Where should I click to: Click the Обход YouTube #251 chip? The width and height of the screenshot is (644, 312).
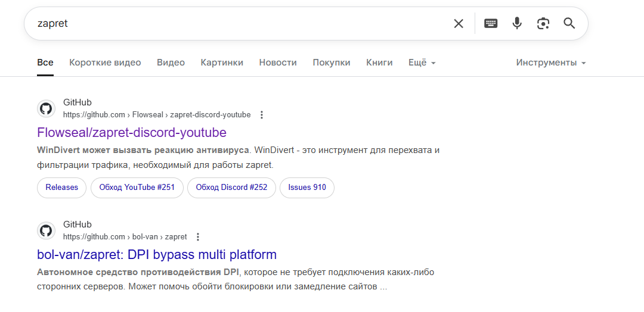pyautogui.click(x=137, y=188)
